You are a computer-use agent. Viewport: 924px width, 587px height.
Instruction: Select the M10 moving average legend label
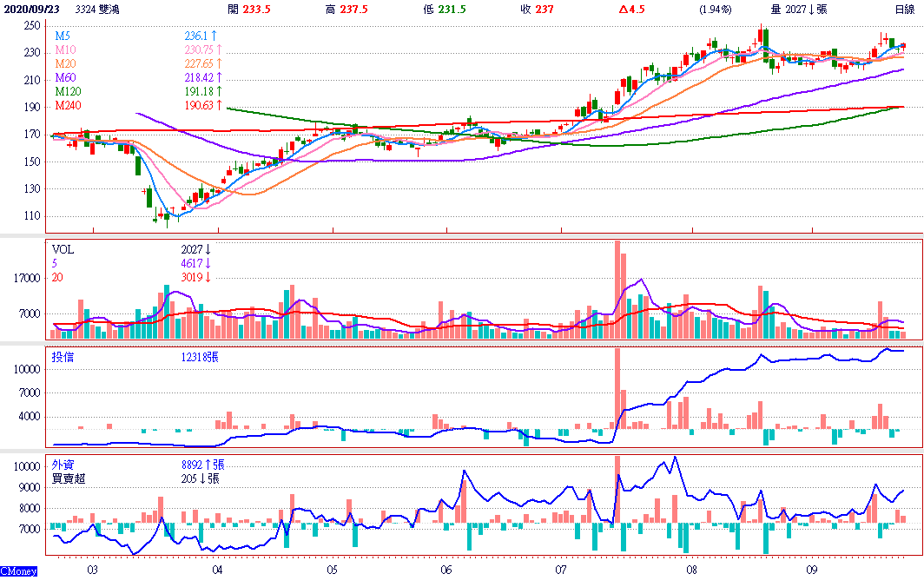pyautogui.click(x=66, y=50)
